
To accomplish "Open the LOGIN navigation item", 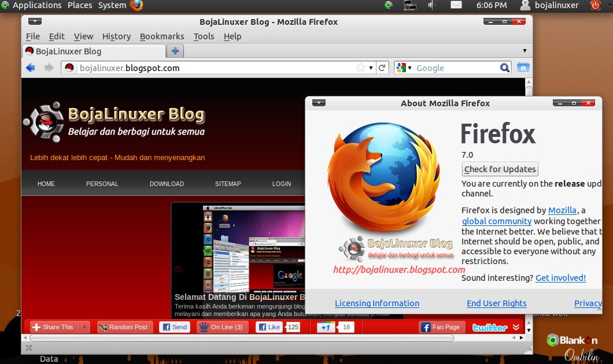I will pos(282,184).
